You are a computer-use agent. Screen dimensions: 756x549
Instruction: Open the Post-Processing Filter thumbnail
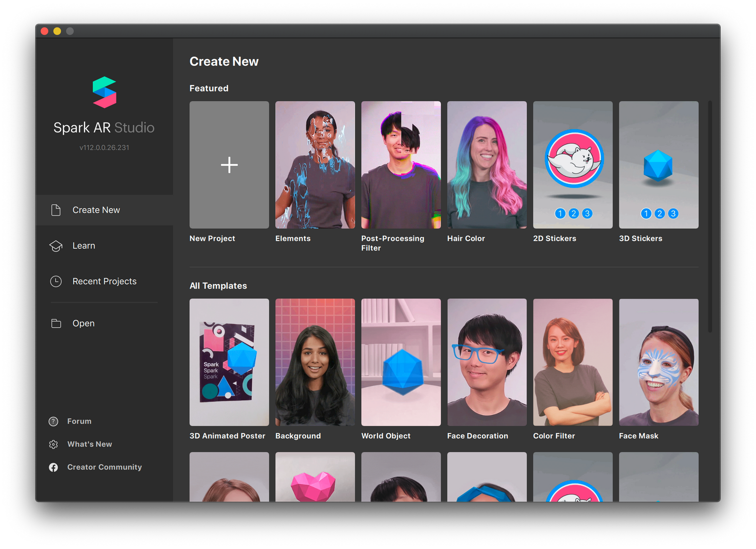(401, 165)
